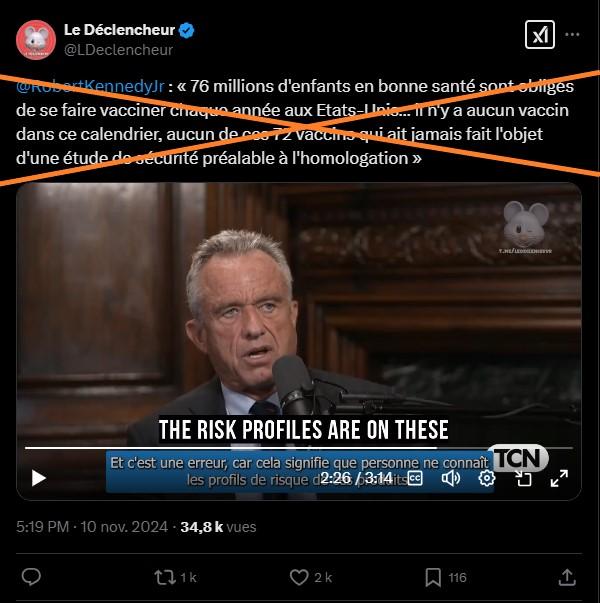Open the 5:19 PM · 10 nov. 2024 timestamp
Image resolution: width=600 pixels, height=603 pixels.
92,527
